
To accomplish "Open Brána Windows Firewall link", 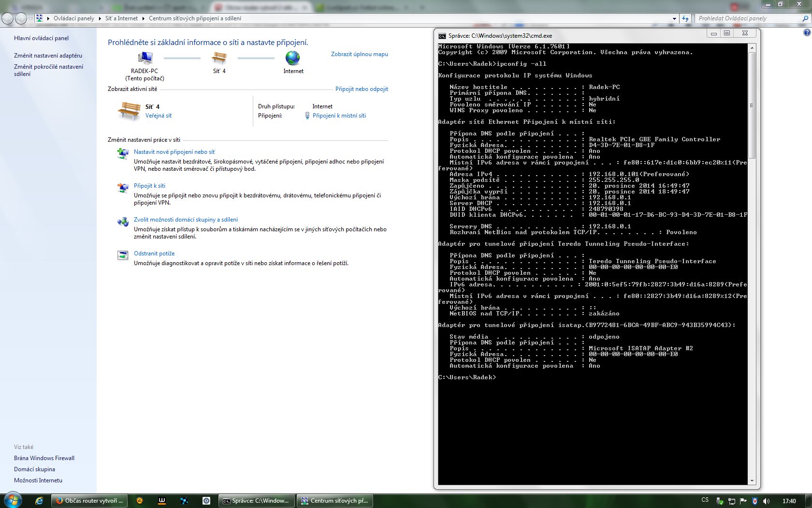I will 44,458.
